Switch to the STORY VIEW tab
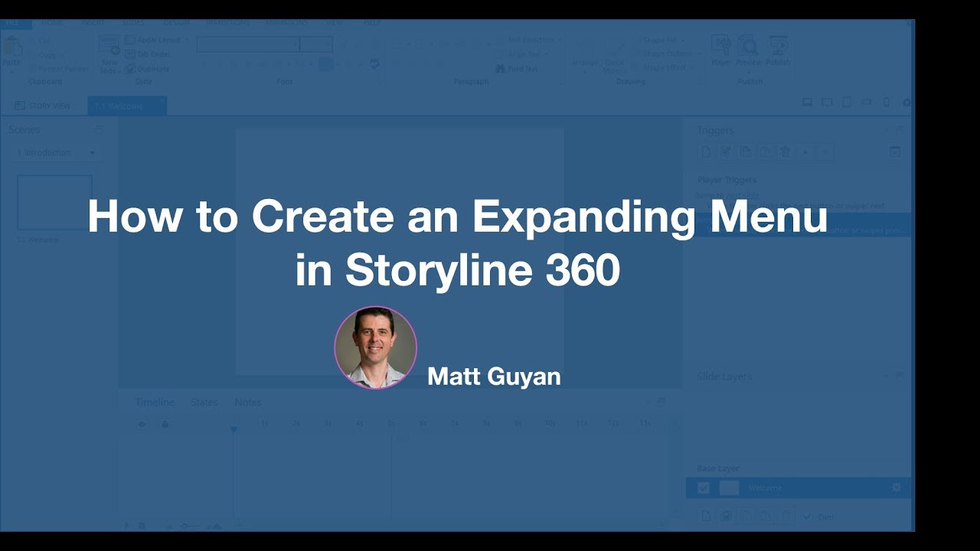The height and width of the screenshot is (551, 980). coord(43,106)
